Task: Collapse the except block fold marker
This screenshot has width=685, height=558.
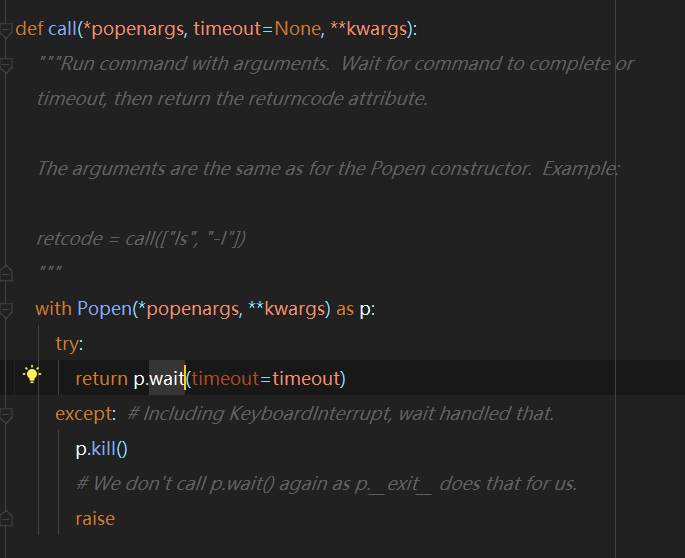Action: (x=6, y=415)
